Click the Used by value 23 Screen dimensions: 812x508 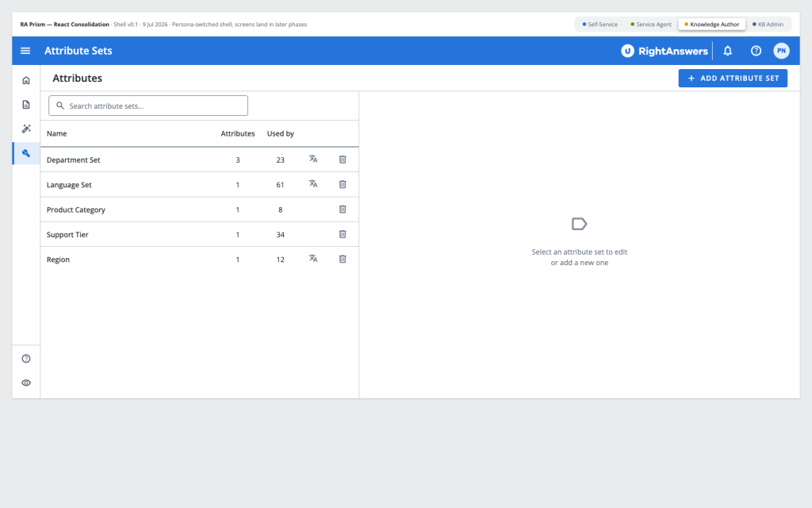tap(280, 160)
